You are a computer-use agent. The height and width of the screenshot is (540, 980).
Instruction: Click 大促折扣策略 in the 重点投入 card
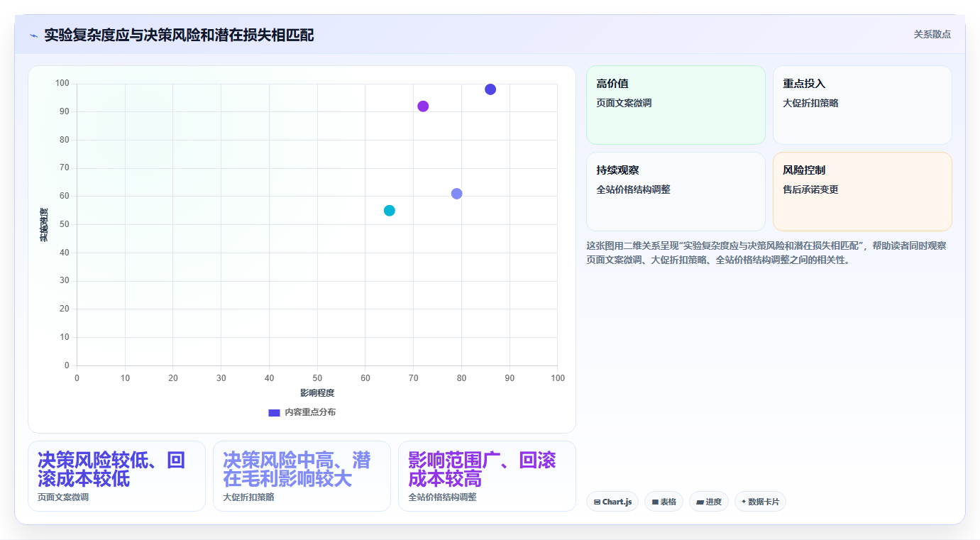coord(810,103)
